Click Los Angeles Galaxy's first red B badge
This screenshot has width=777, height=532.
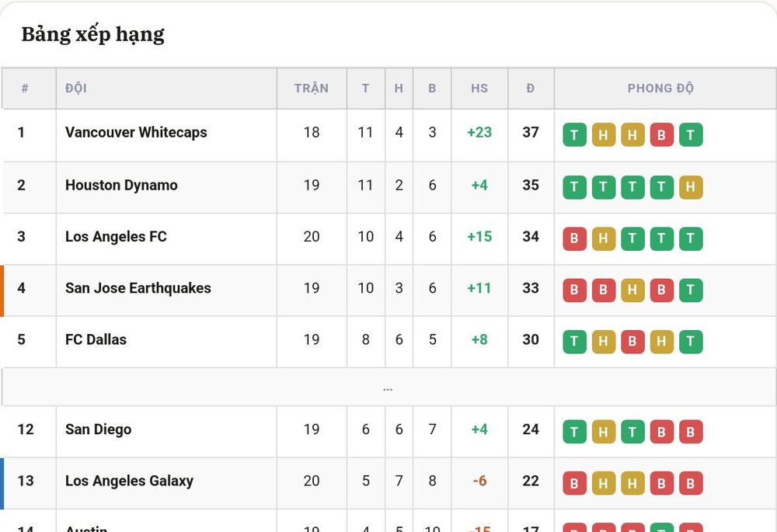[574, 483]
